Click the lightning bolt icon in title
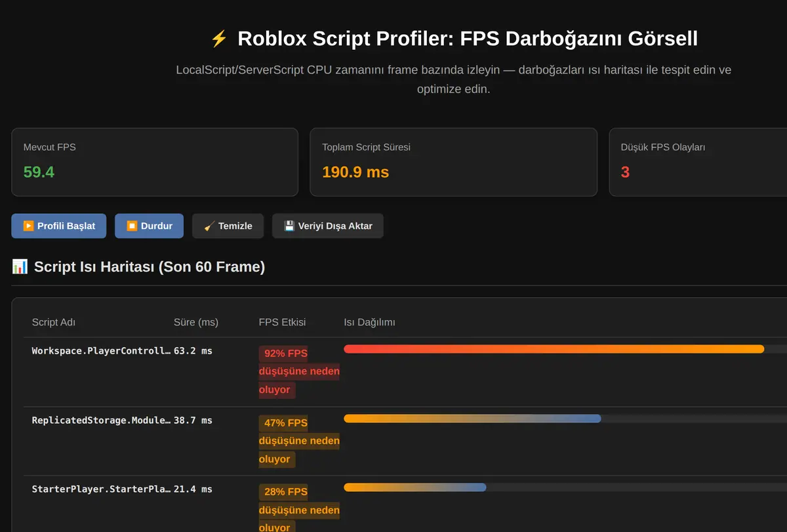 tap(219, 39)
